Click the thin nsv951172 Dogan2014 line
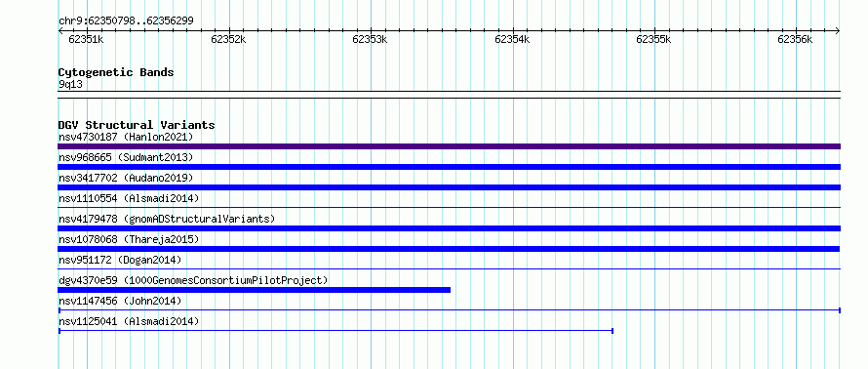 pos(449,269)
